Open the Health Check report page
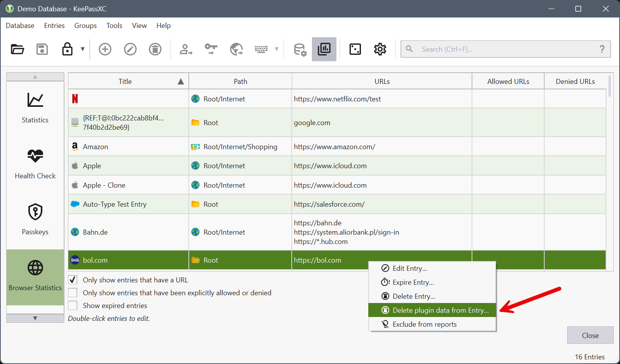The width and height of the screenshot is (620, 364). click(35, 165)
